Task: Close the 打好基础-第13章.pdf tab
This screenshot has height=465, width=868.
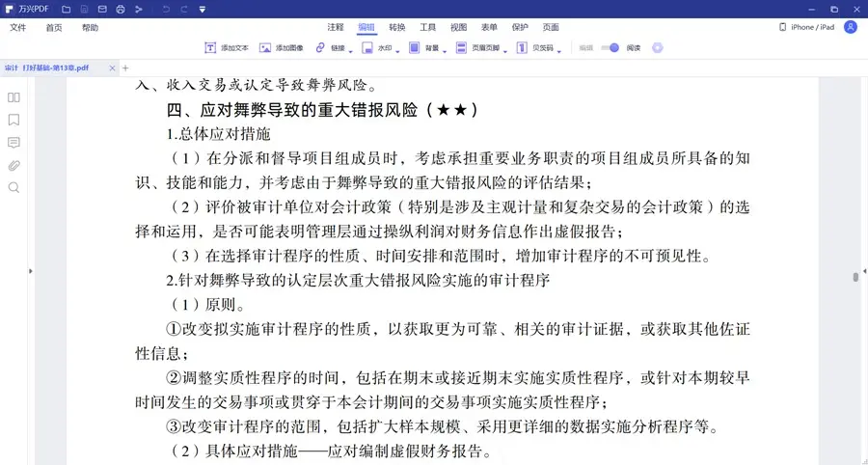Action: (112, 68)
